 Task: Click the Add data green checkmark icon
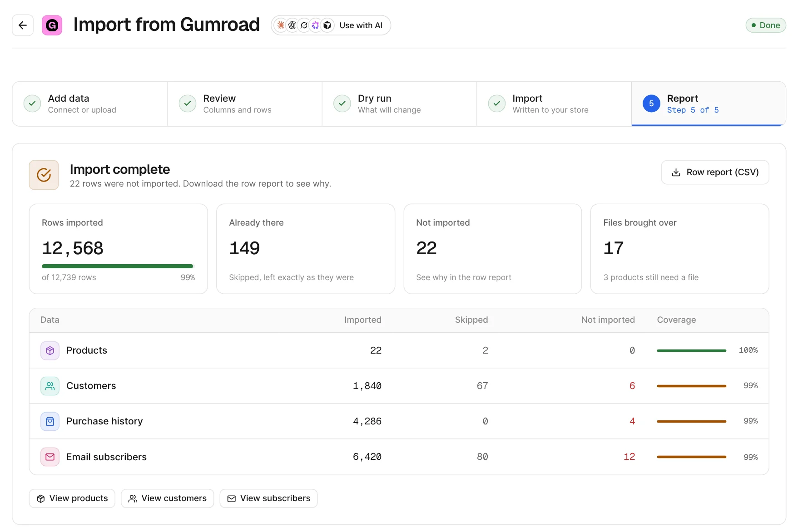(x=32, y=103)
